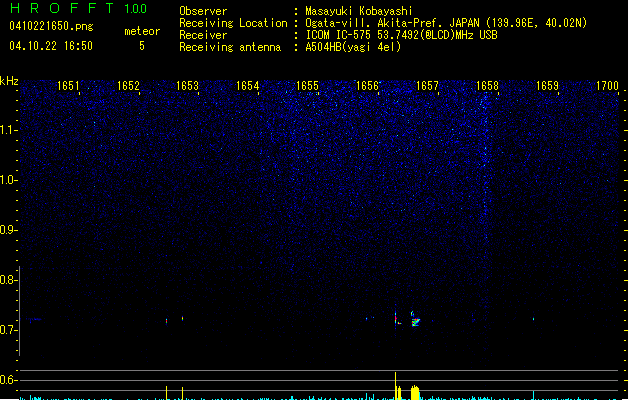
Task: Click the 'Receiving antenna' label
Action: coord(230,47)
